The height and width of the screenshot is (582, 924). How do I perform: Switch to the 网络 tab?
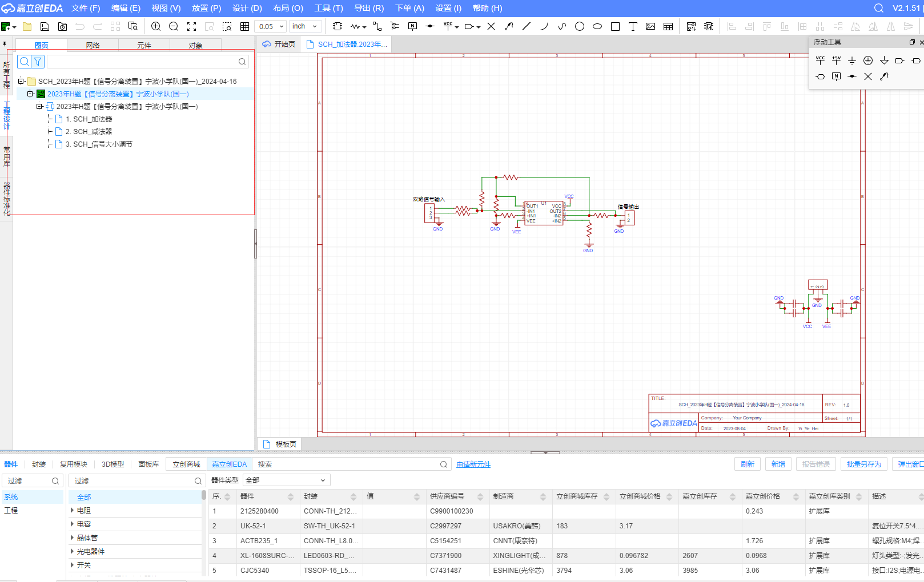[93, 45]
